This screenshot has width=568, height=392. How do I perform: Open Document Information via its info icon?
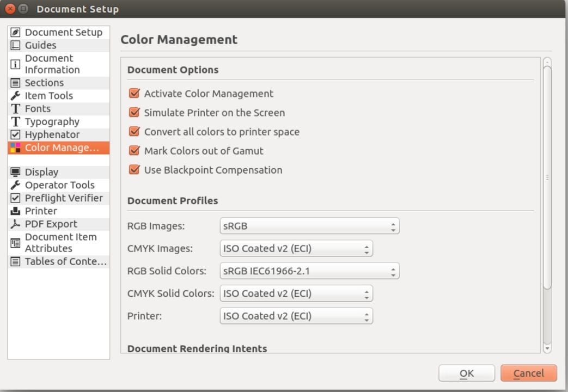[x=16, y=64]
